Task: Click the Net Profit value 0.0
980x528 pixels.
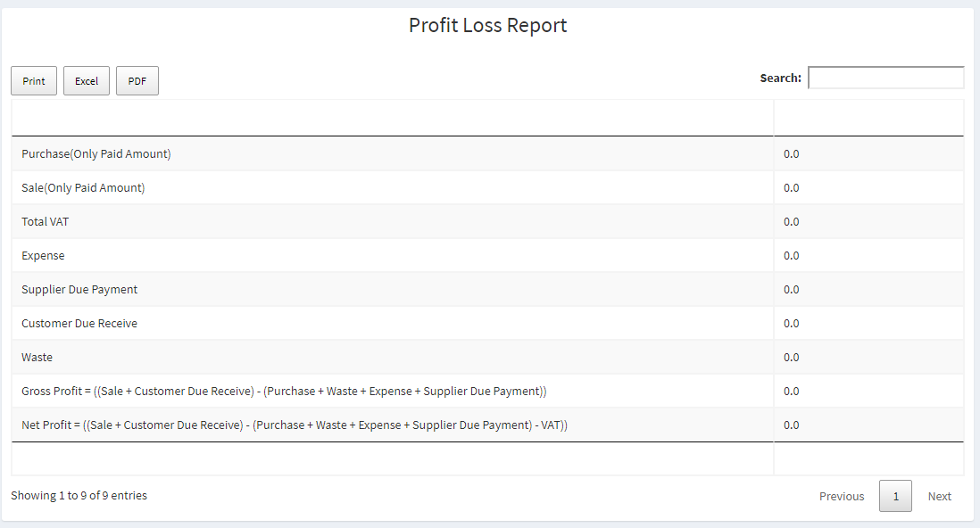Action: 792,425
